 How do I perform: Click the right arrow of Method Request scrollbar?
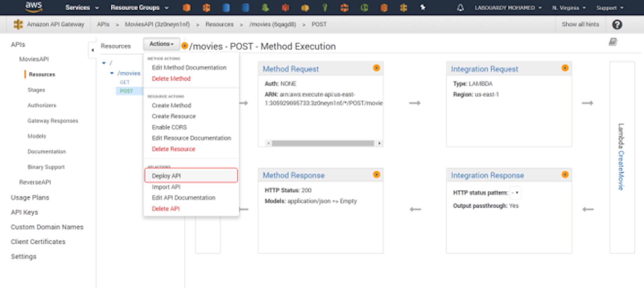coord(379,143)
